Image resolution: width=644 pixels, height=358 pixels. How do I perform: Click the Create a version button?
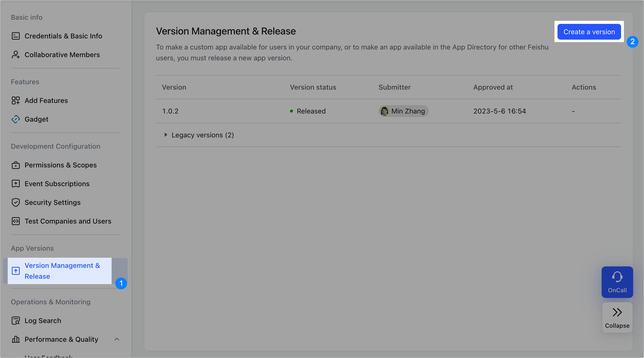click(x=589, y=32)
